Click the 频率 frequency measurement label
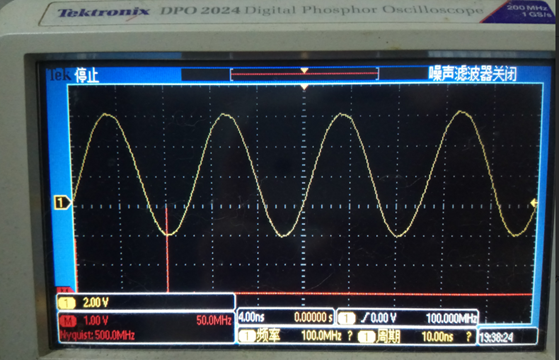This screenshot has height=360, width=559. click(268, 335)
